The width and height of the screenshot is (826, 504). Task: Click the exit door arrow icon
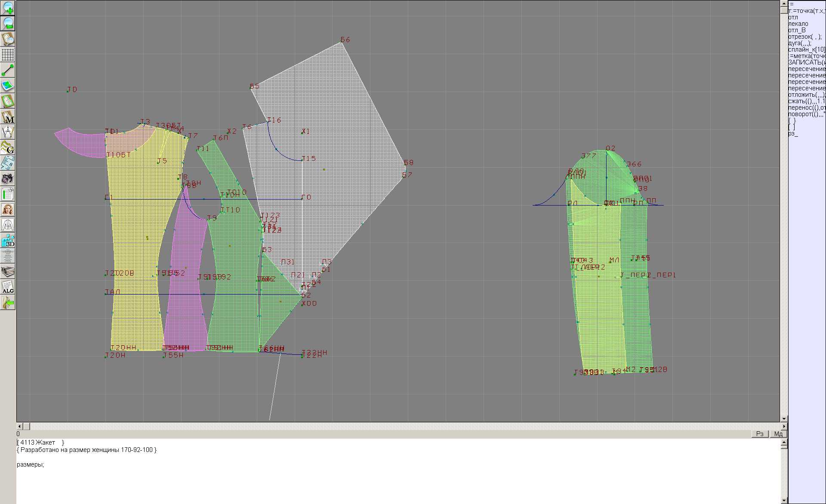tap(8, 303)
